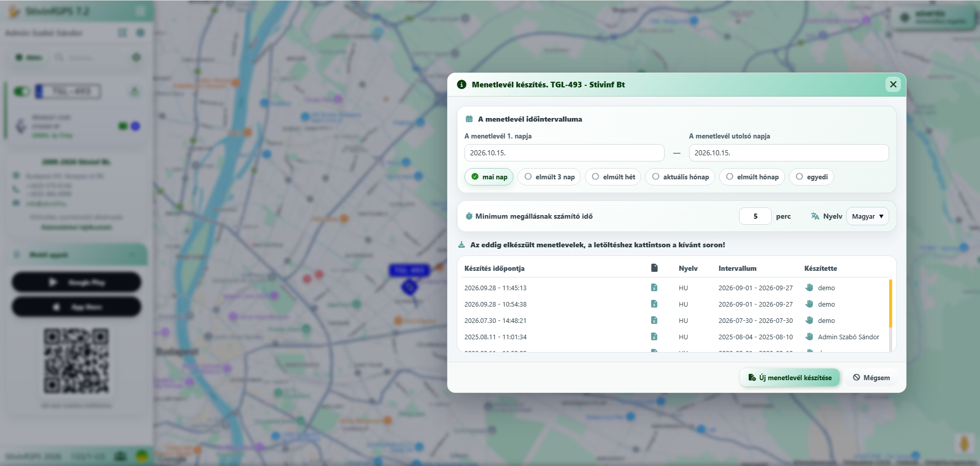Click the file icon in table header
Screen dimensions: 980x466
pyautogui.click(x=654, y=268)
